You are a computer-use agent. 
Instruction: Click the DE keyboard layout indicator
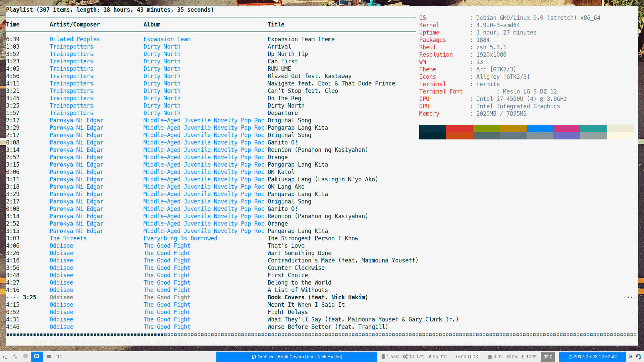(631, 357)
